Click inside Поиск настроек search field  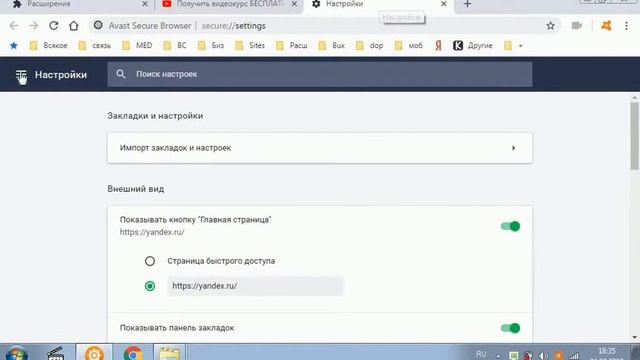pos(320,74)
